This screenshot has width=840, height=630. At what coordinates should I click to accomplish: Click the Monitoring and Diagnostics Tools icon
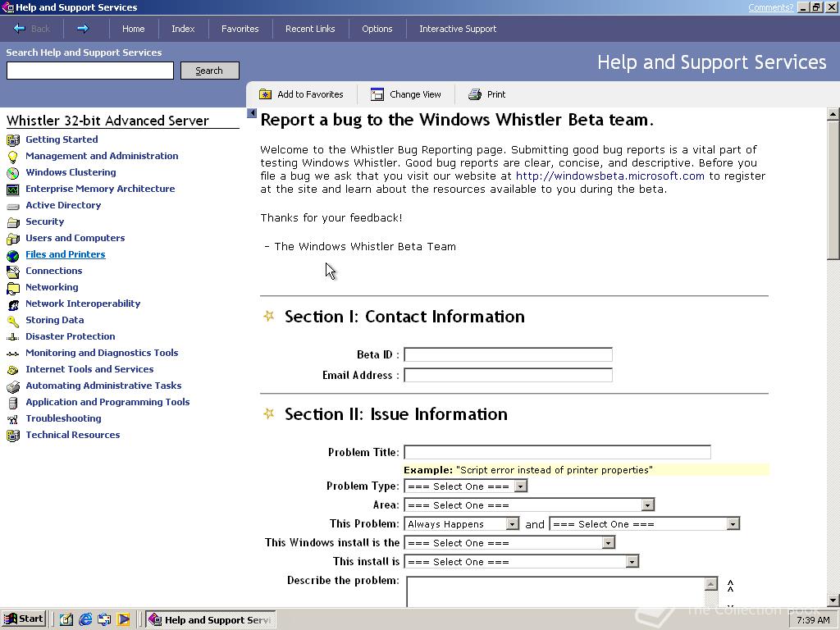pos(13,354)
